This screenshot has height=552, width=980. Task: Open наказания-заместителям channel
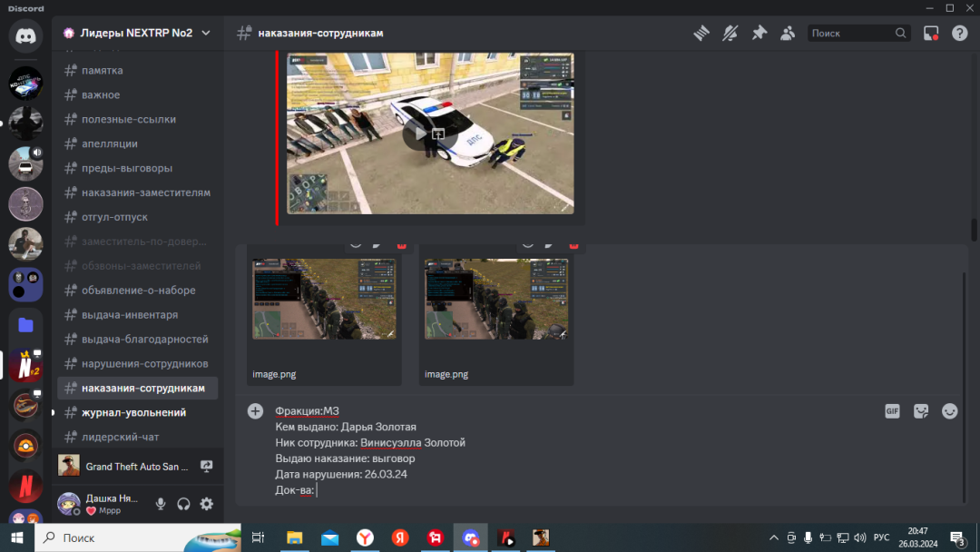point(138,192)
